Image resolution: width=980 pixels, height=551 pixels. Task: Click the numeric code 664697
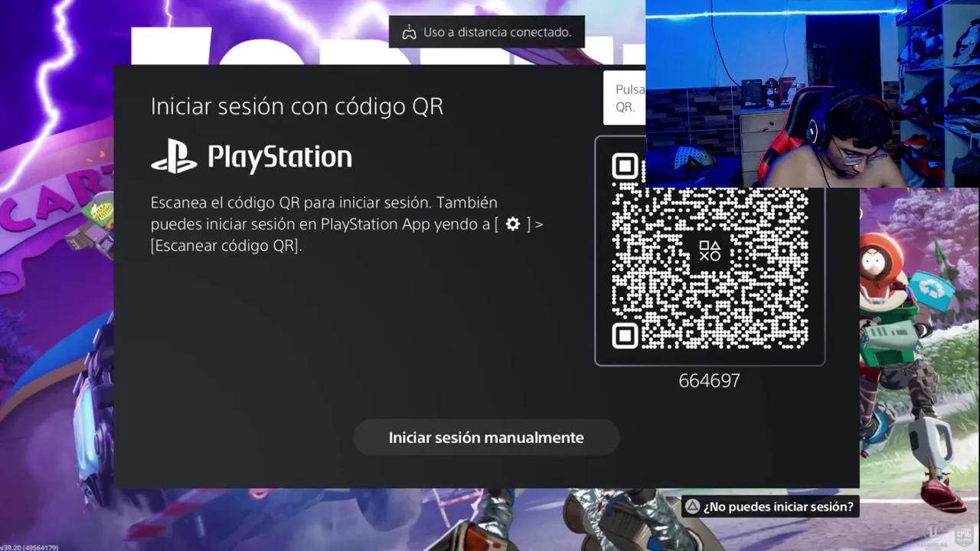(710, 380)
